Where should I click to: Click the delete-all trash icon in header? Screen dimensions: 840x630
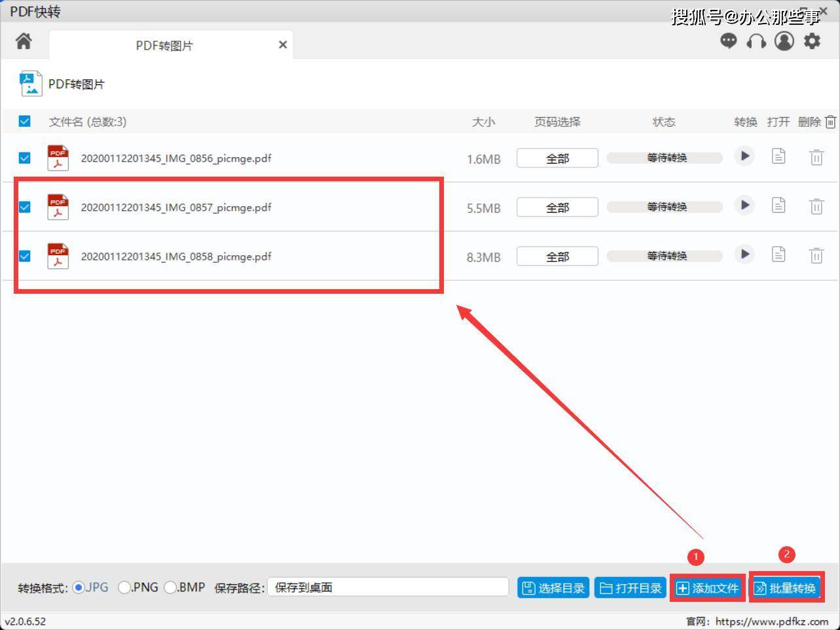[x=830, y=122]
